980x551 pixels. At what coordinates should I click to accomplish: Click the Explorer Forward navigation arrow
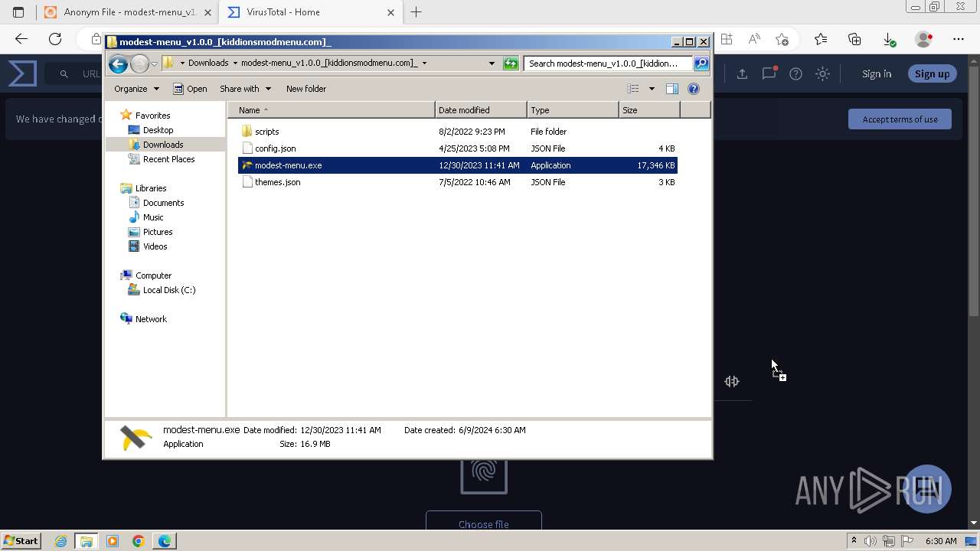click(x=139, y=64)
